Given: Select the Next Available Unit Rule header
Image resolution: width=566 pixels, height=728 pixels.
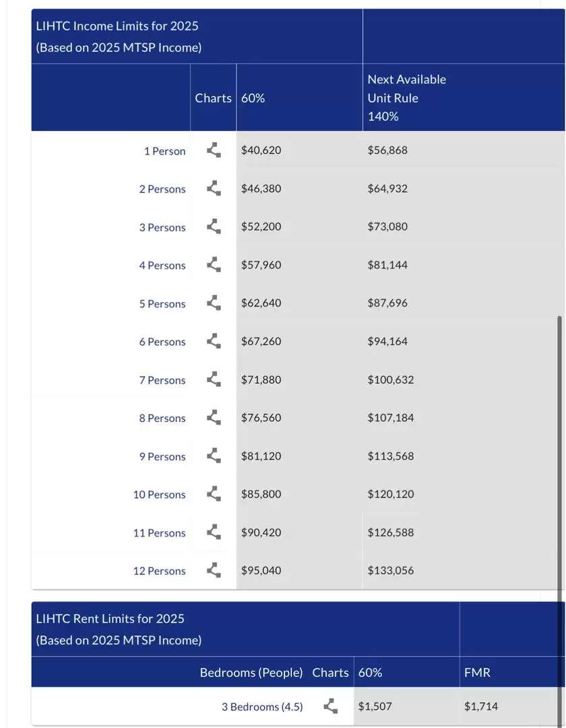Looking at the screenshot, I should click(x=406, y=98).
